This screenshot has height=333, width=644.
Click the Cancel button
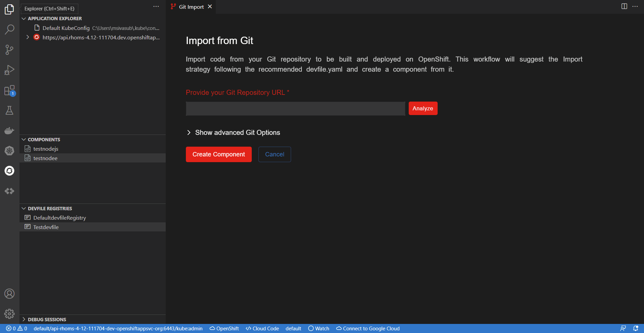tap(275, 154)
